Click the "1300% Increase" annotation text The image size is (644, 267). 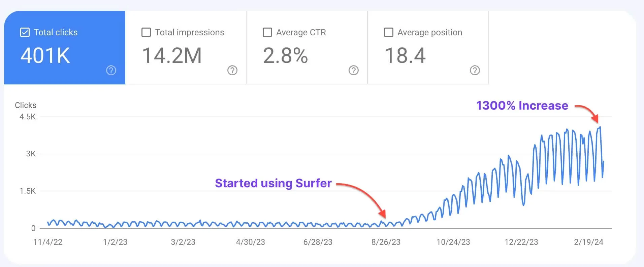pyautogui.click(x=522, y=106)
